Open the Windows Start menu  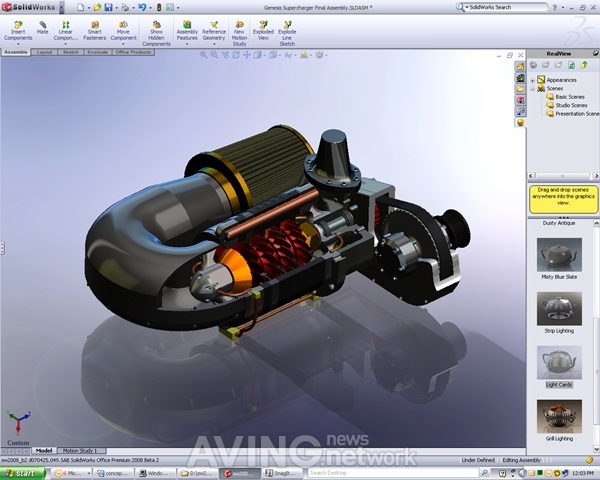(22, 473)
